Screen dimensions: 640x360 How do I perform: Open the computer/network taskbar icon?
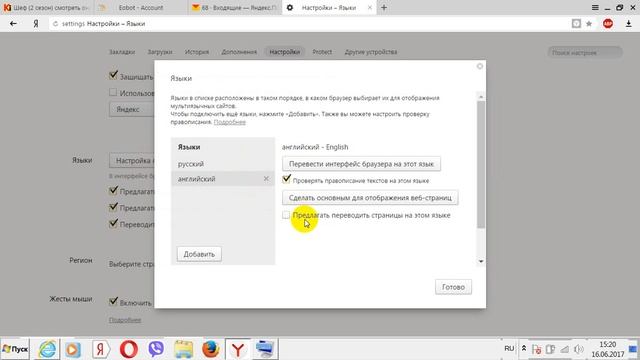coord(264,349)
